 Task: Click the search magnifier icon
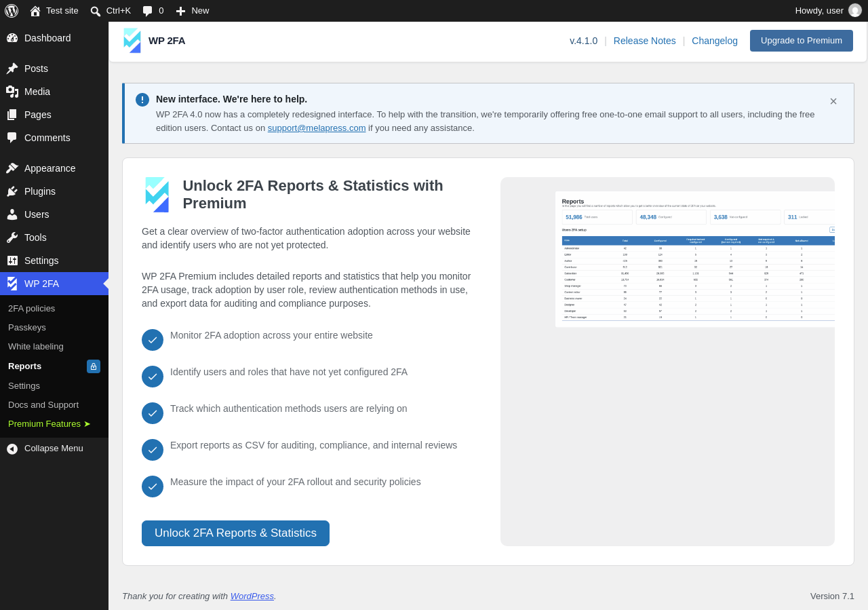tap(96, 11)
